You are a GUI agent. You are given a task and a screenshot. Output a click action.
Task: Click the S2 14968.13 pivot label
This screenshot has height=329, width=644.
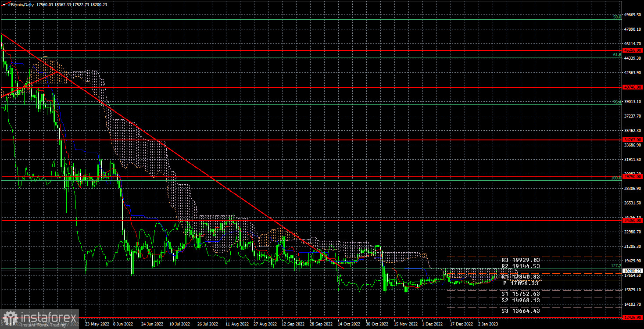[x=520, y=300]
